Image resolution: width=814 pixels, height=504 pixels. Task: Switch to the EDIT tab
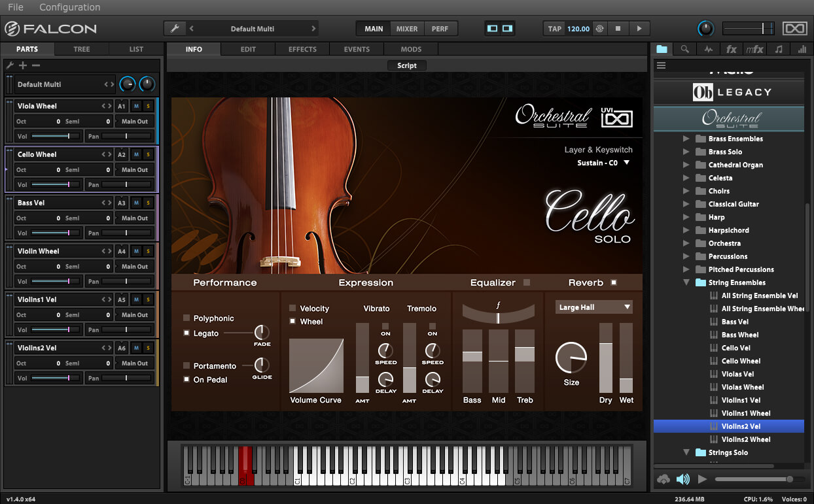248,49
